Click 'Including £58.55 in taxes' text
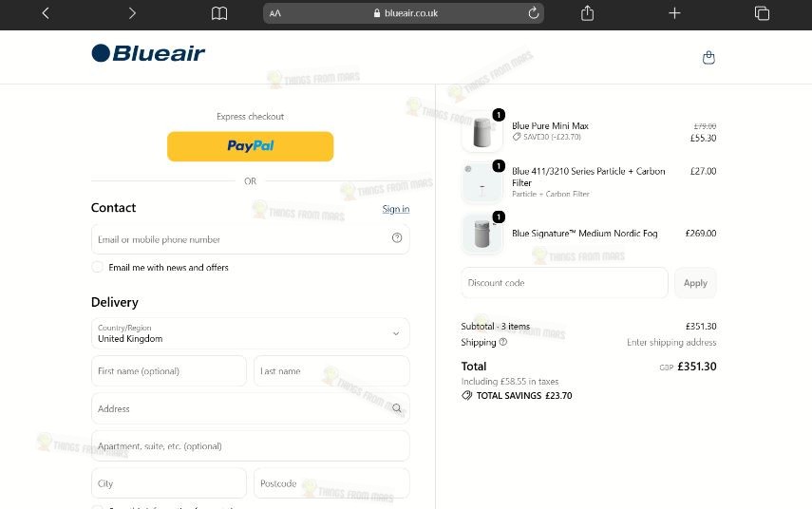812x509 pixels. tap(510, 381)
